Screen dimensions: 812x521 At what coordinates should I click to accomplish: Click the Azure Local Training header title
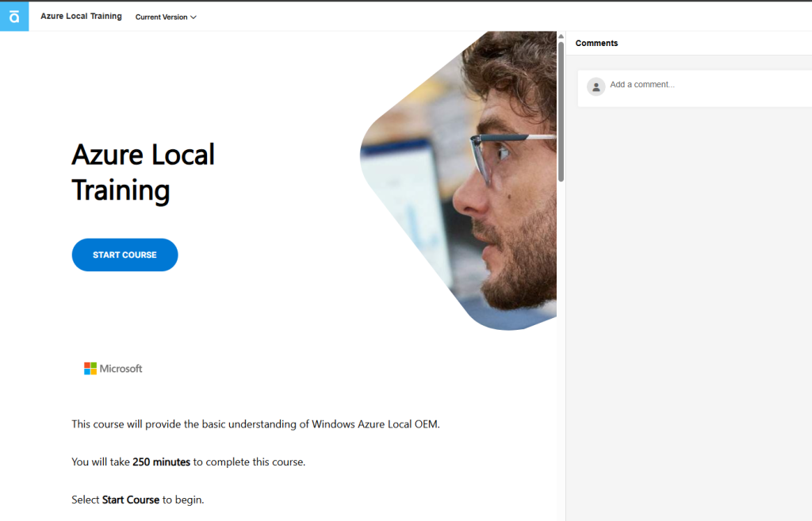click(82, 16)
